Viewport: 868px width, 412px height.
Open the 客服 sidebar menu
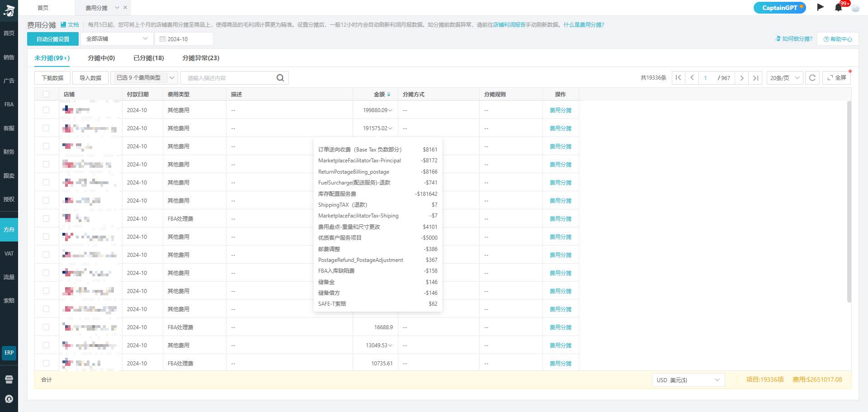9,128
